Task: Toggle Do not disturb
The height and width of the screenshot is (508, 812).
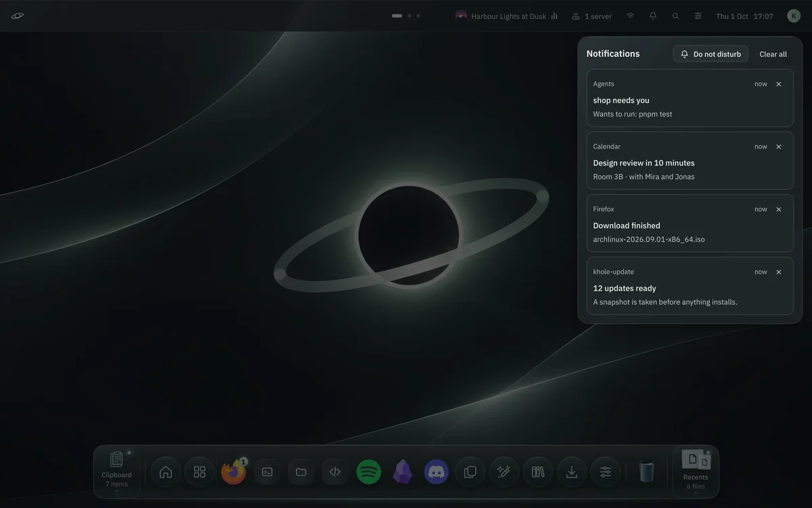Action: coord(710,54)
